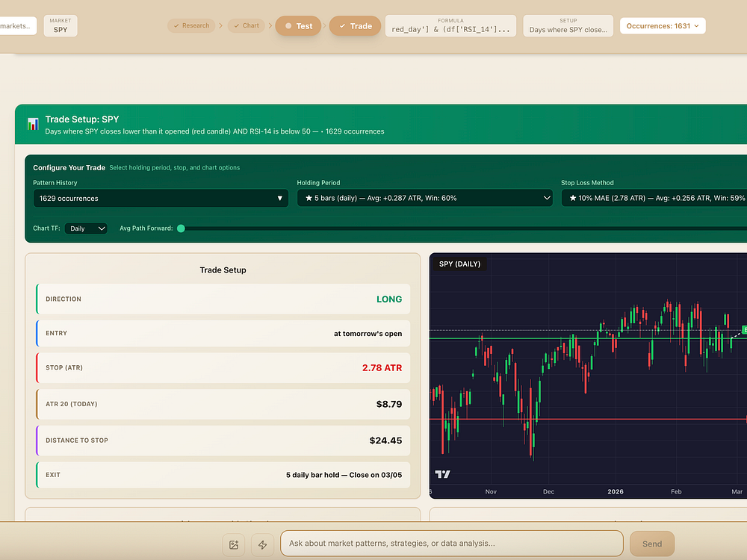Expand the Occurrences: 1631 dropdown
747x560 pixels.
[663, 25]
